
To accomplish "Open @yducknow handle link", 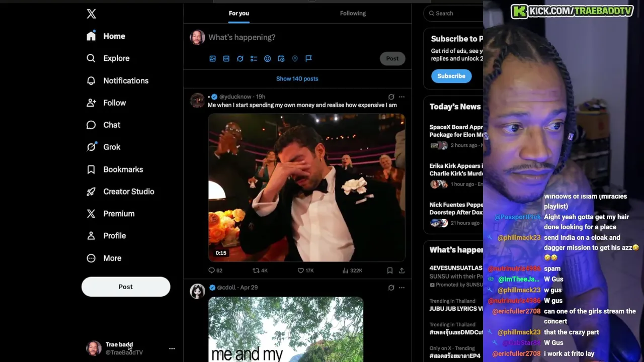I will coord(235,97).
